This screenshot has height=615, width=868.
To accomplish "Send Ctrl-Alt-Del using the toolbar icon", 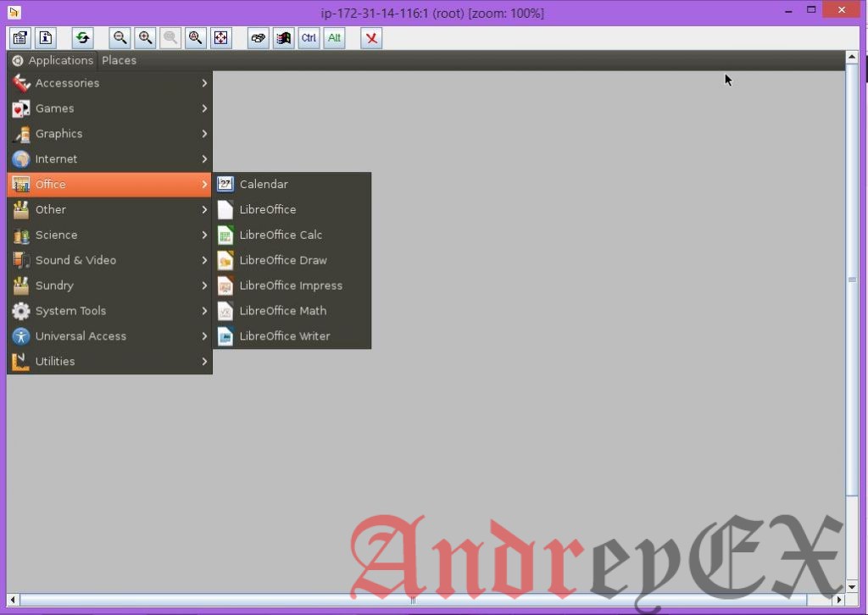I will click(x=283, y=37).
